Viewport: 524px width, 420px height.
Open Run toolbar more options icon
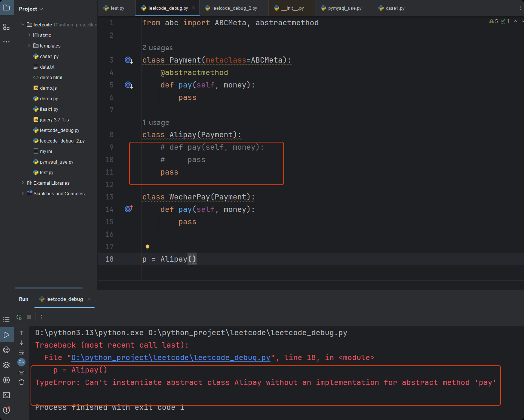click(x=41, y=317)
